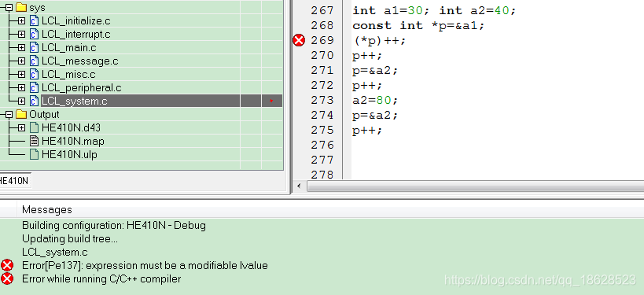Click the LCL_misc.c file icon
This screenshot has width=644, height=295.
click(35, 75)
